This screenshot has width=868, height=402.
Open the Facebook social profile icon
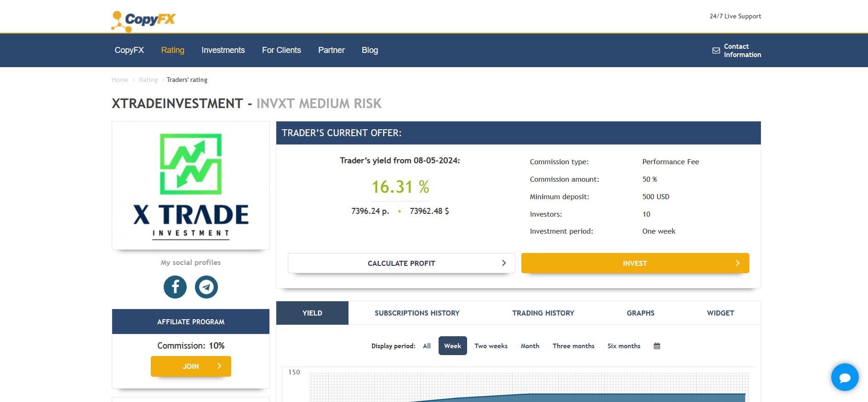coord(175,287)
